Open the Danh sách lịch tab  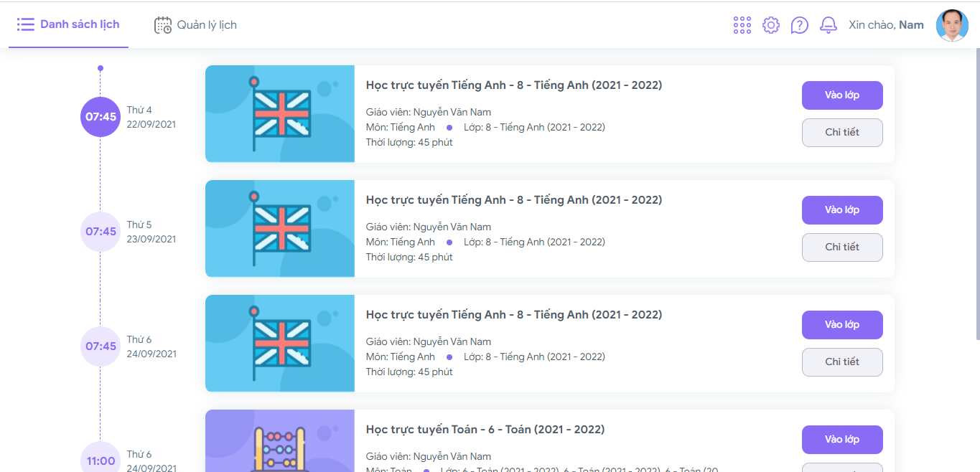[68, 25]
